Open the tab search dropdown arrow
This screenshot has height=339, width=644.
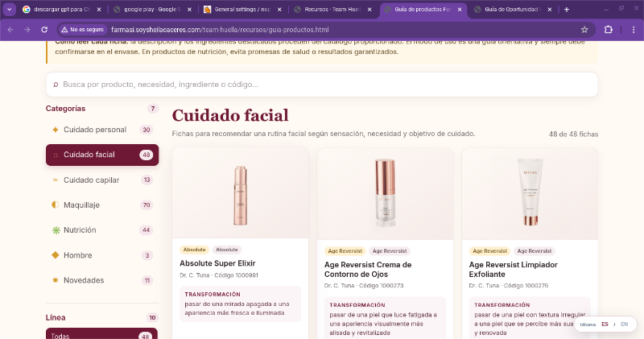pos(9,9)
